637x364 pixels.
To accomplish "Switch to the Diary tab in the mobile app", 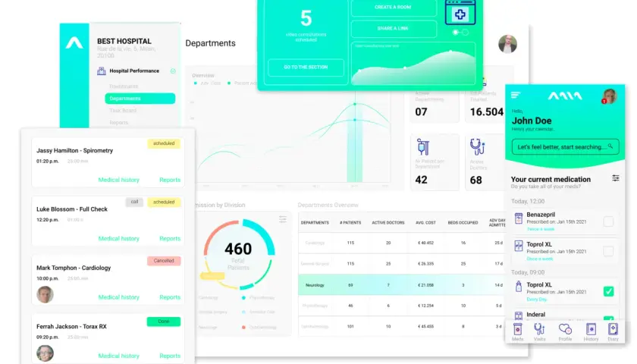I will click(x=613, y=332).
